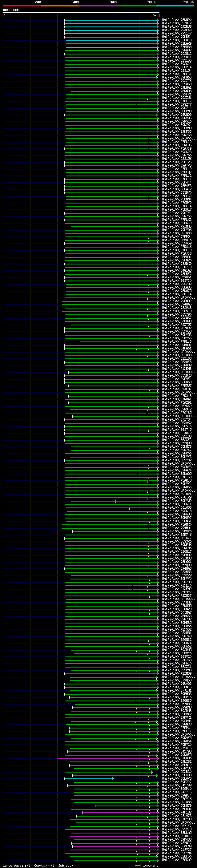Open the UniRef100_Q2QN17 entry
This screenshot has width=197, height=868.
click(176, 552)
